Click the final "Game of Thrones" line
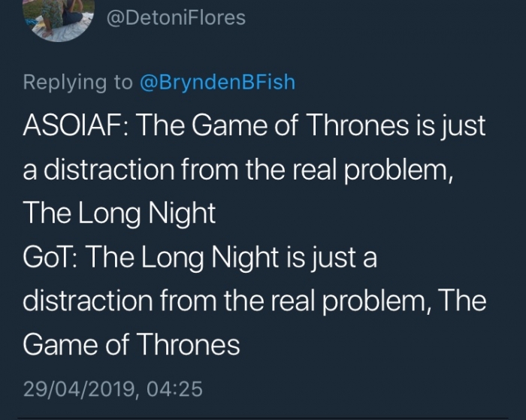Image resolution: width=526 pixels, height=420 pixels. pyautogui.click(x=131, y=345)
